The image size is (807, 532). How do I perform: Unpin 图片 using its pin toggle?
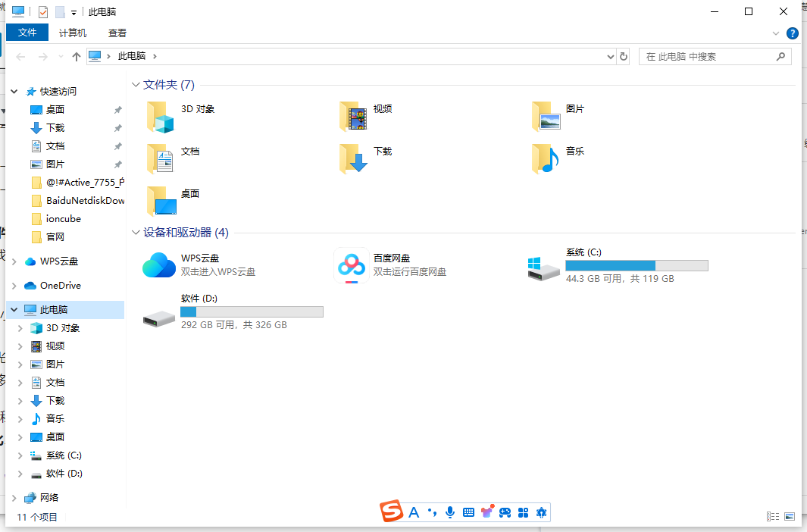click(x=117, y=164)
